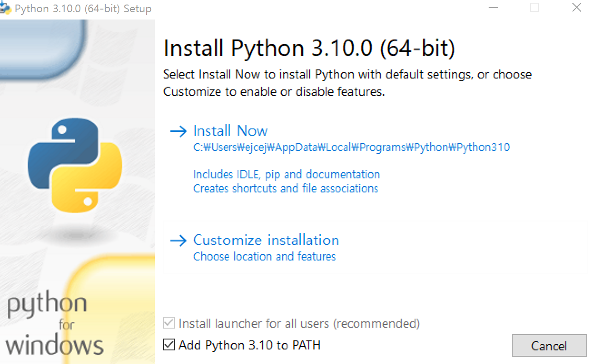Cancel the Python setup
This screenshot has height=364, width=594.
[549, 346]
